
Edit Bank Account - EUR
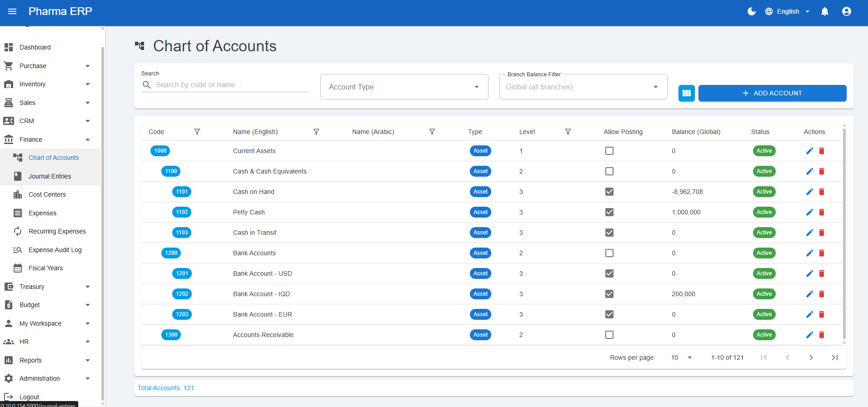[810, 314]
